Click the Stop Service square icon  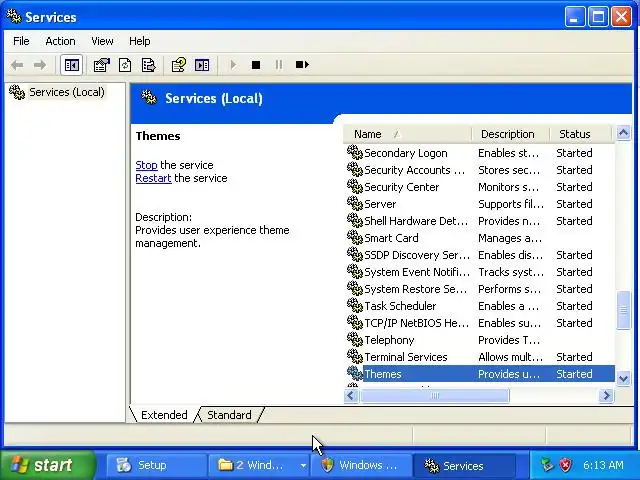click(x=256, y=65)
